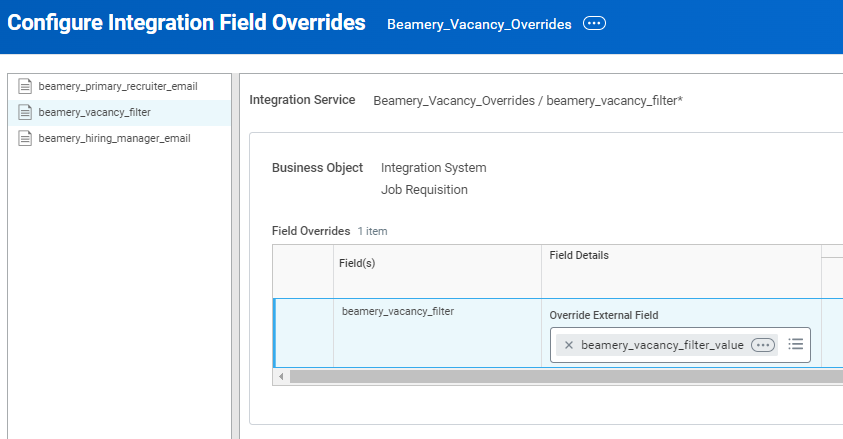Image resolution: width=843 pixels, height=439 pixels.
Task: Click Beamery_Vacancy_Overrides / beamery_vacancy_filter* text
Action: [528, 101]
